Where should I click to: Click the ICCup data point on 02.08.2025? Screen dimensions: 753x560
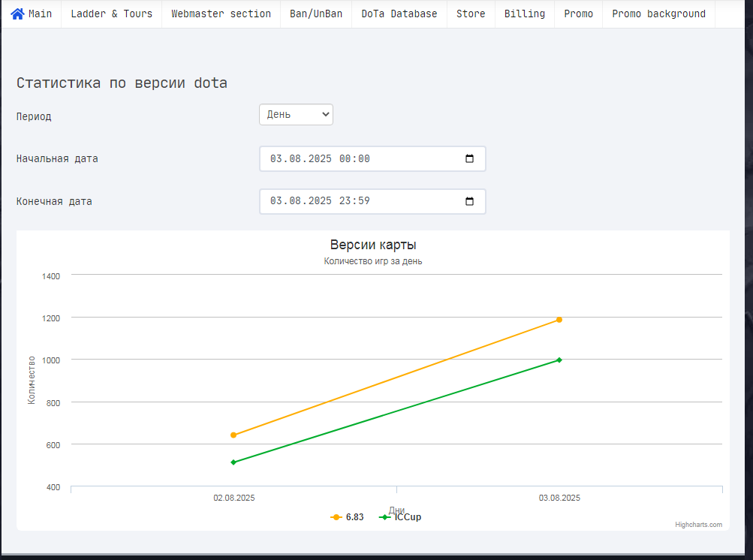(x=233, y=462)
